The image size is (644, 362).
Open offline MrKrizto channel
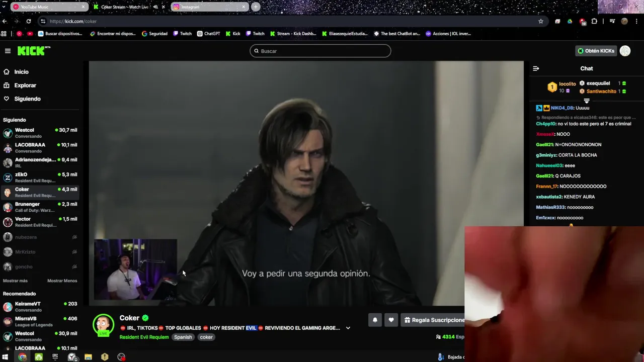tap(40, 252)
